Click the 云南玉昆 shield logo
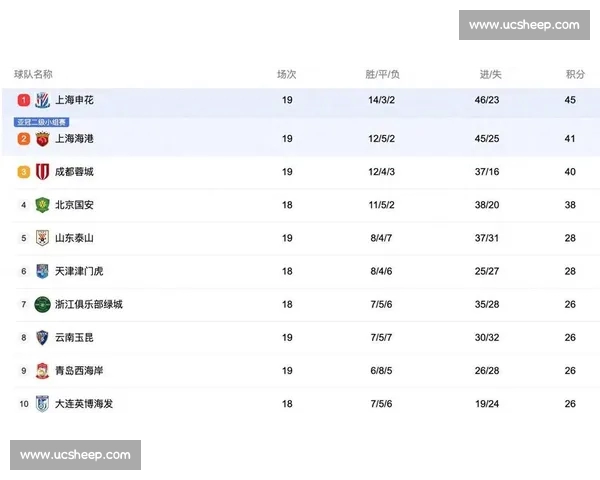The width and height of the screenshot is (600, 480). tap(42, 337)
